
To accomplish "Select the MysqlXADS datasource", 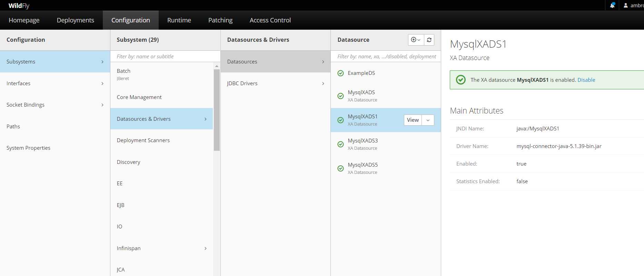I will pos(386,96).
